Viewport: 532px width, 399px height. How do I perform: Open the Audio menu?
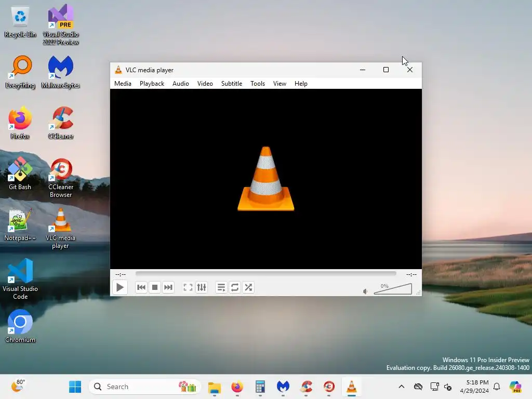[181, 84]
